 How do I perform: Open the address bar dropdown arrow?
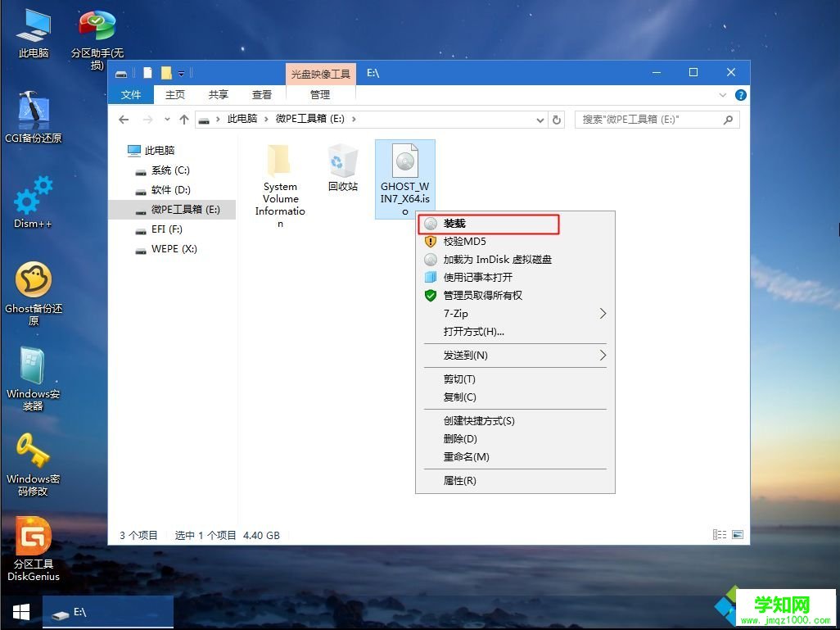pos(540,119)
